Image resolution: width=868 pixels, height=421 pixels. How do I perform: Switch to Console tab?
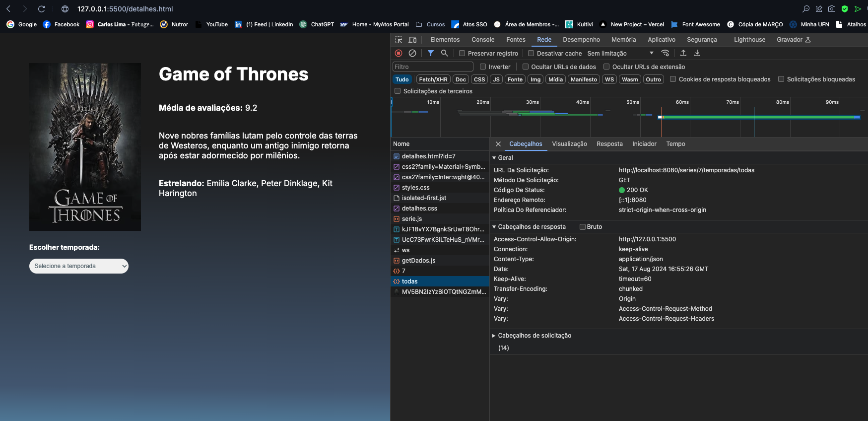tap(483, 40)
